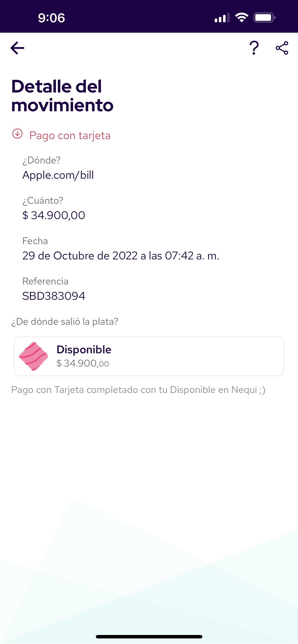Tap the Pago con tarjeta label

point(70,136)
